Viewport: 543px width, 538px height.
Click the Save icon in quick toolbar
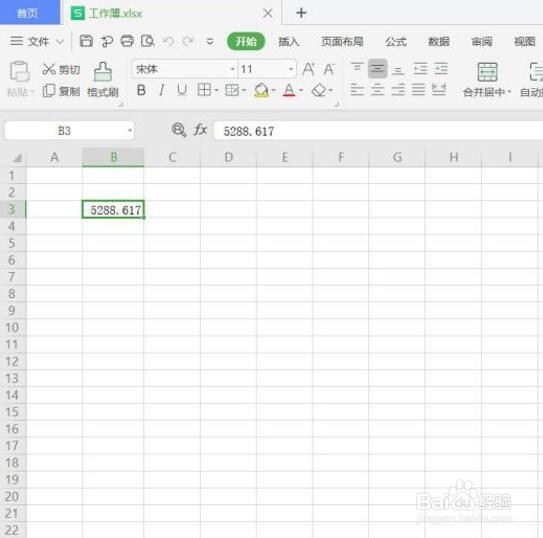tap(86, 41)
